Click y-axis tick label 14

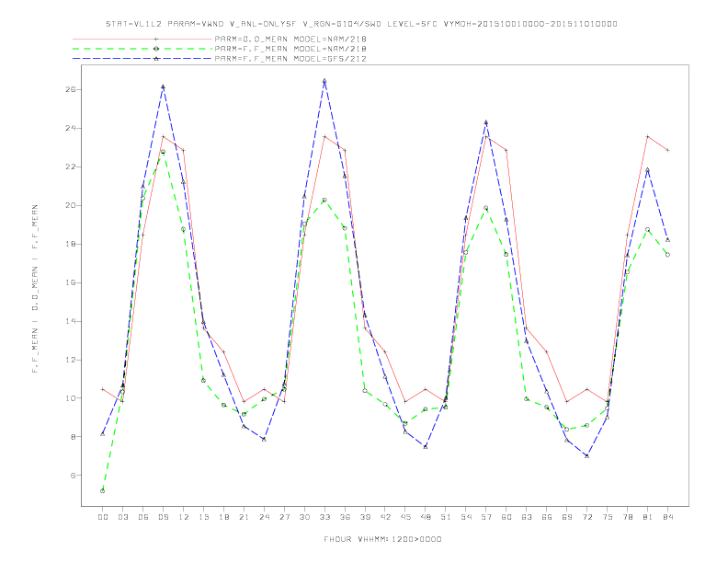70,321
